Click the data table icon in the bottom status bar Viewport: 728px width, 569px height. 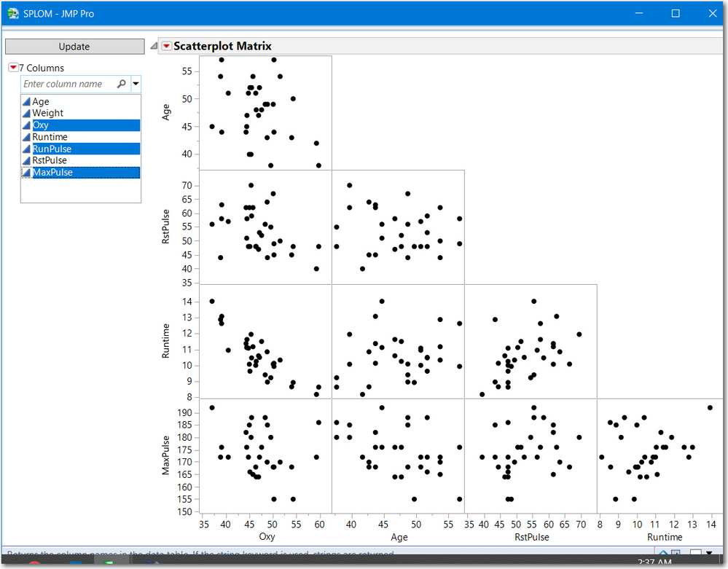click(x=676, y=552)
